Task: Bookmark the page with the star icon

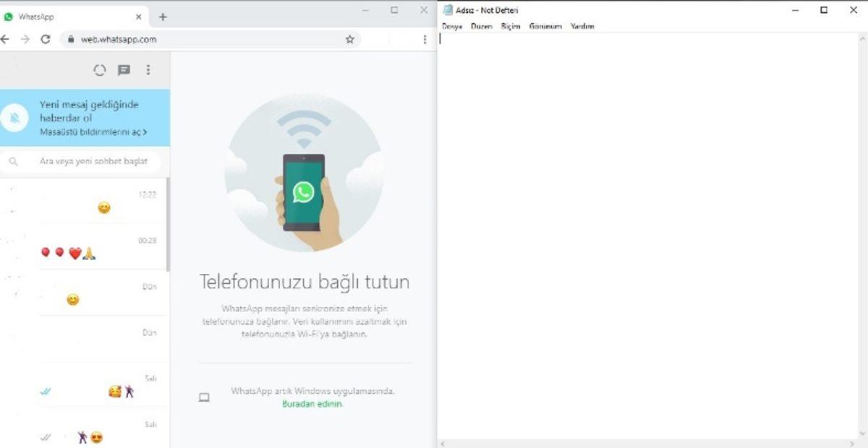Action: pos(349,39)
